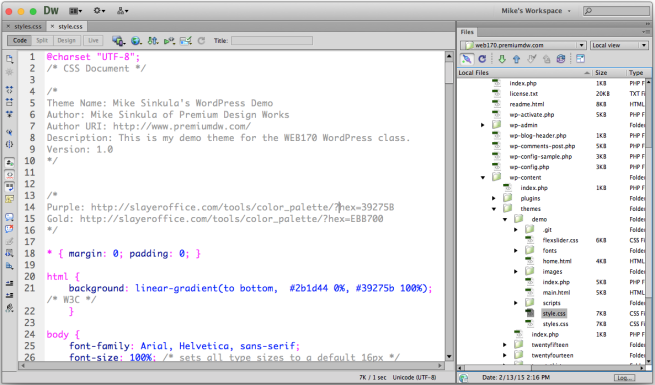Click the Check In files icon
Image resolution: width=655 pixels, height=385 pixels.
pos(546,59)
